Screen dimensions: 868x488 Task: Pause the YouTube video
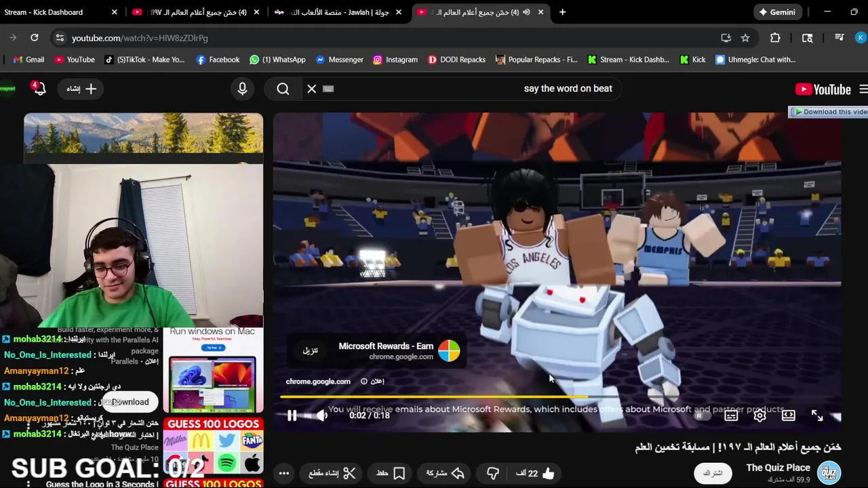click(x=292, y=415)
